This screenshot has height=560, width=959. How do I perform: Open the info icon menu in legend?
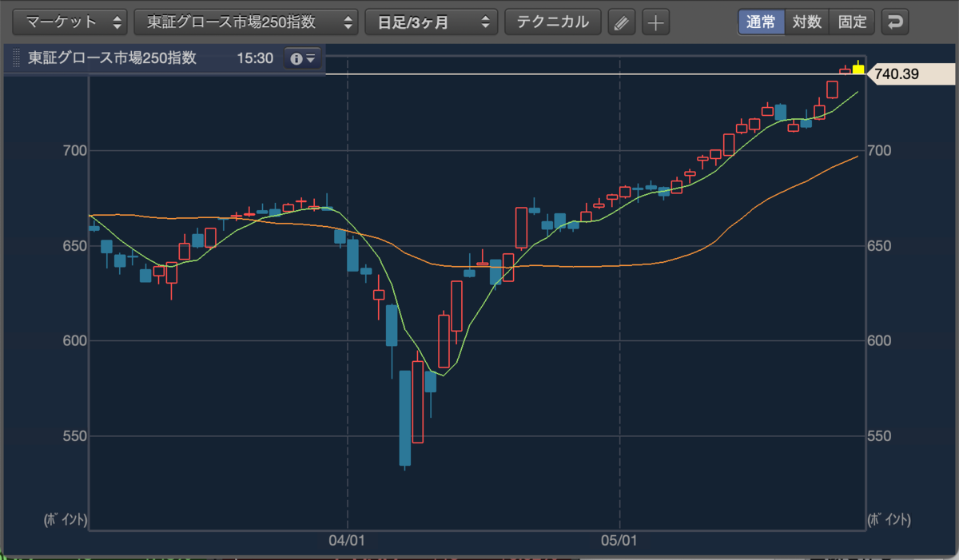coord(303,58)
